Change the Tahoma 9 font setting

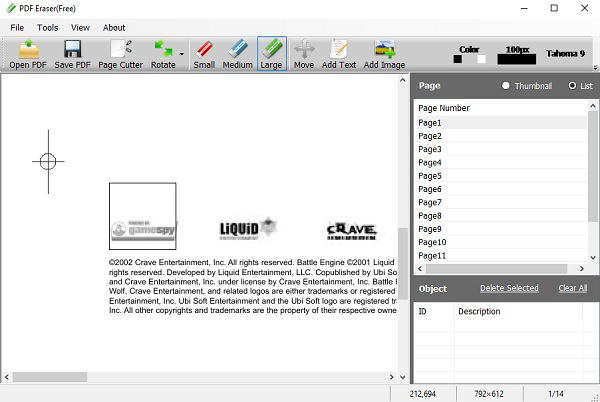point(565,53)
